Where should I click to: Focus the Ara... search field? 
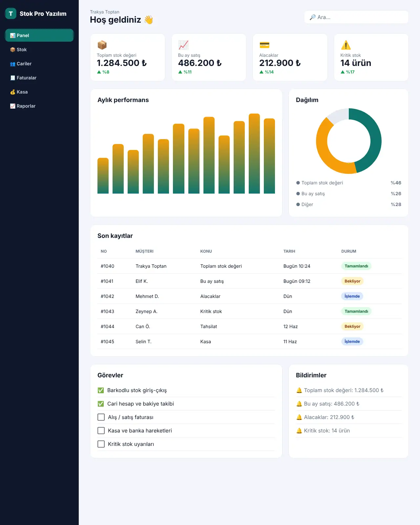pos(356,17)
